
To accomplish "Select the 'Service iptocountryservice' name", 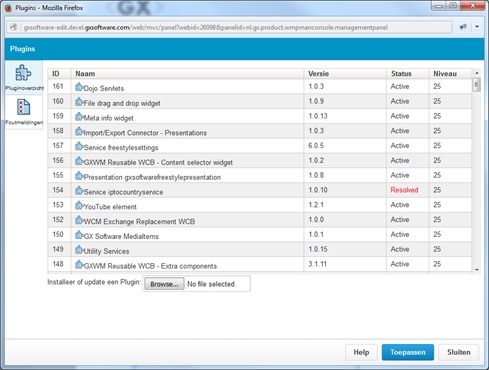I will click(123, 192).
